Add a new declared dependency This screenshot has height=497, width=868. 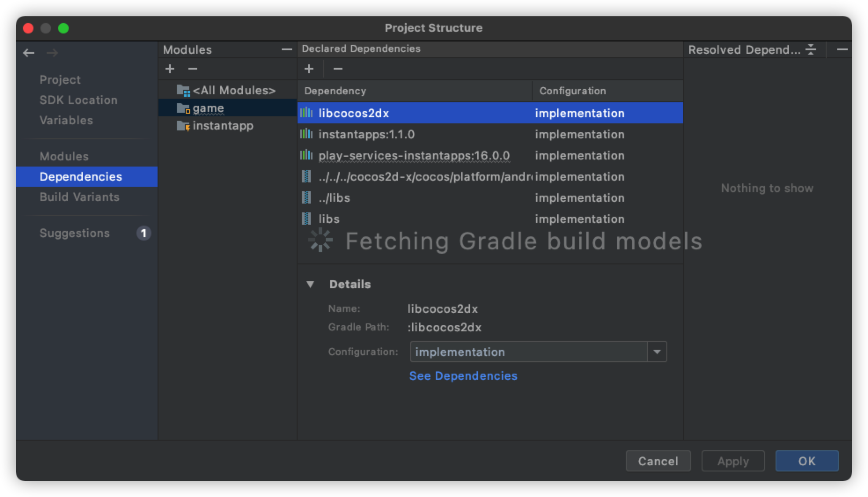[x=309, y=69]
